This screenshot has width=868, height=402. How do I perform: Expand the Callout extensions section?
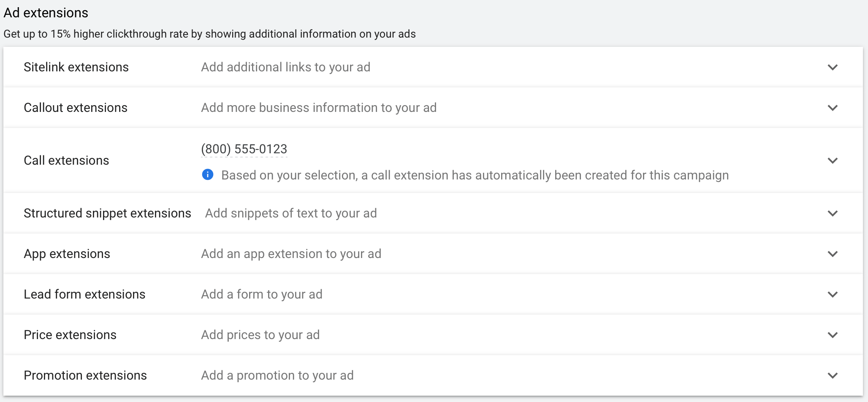833,108
